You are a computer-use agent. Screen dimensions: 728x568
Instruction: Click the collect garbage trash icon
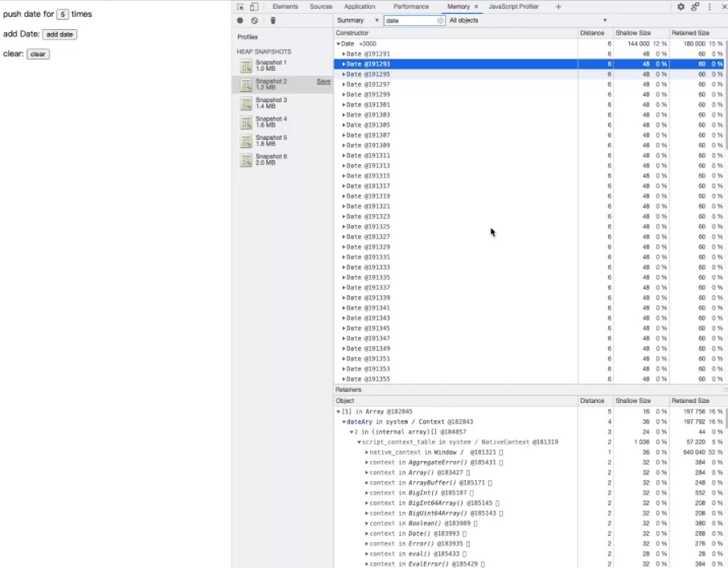coord(273,20)
